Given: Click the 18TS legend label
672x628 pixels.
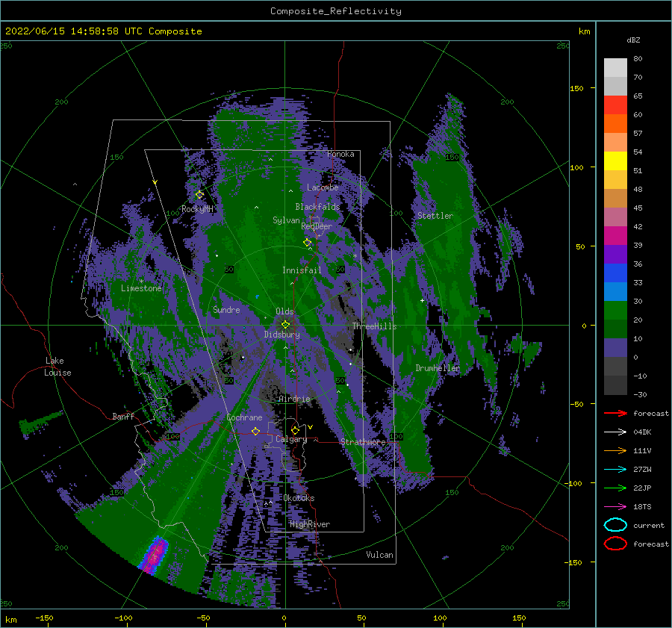Looking at the screenshot, I should [642, 507].
